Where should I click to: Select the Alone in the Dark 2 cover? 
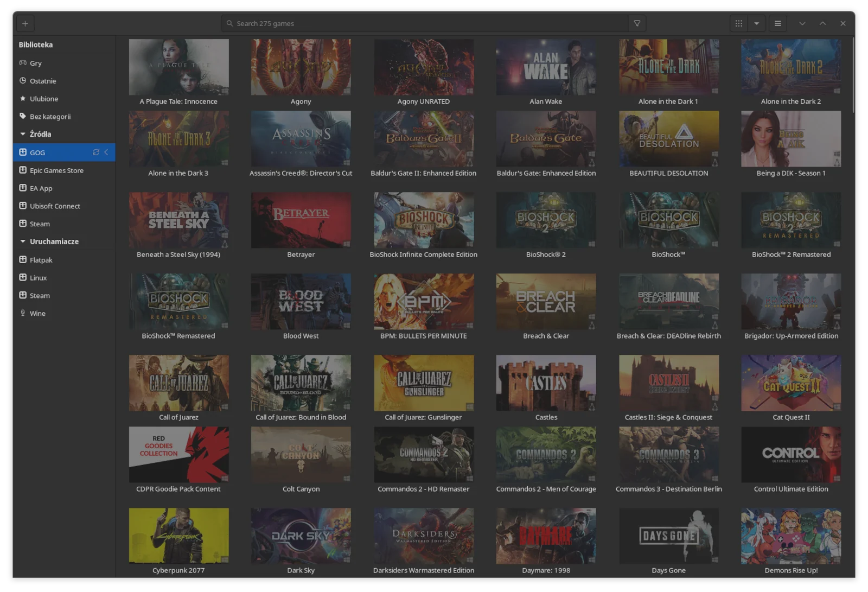791,67
